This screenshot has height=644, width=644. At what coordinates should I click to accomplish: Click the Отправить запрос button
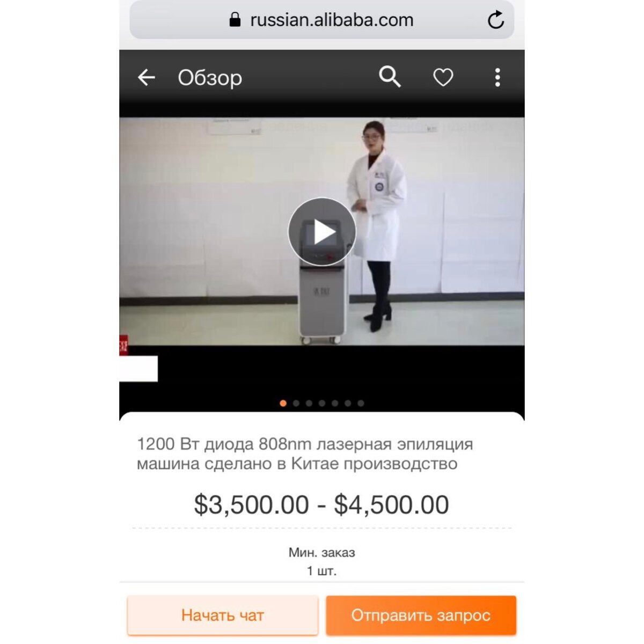[x=421, y=615]
